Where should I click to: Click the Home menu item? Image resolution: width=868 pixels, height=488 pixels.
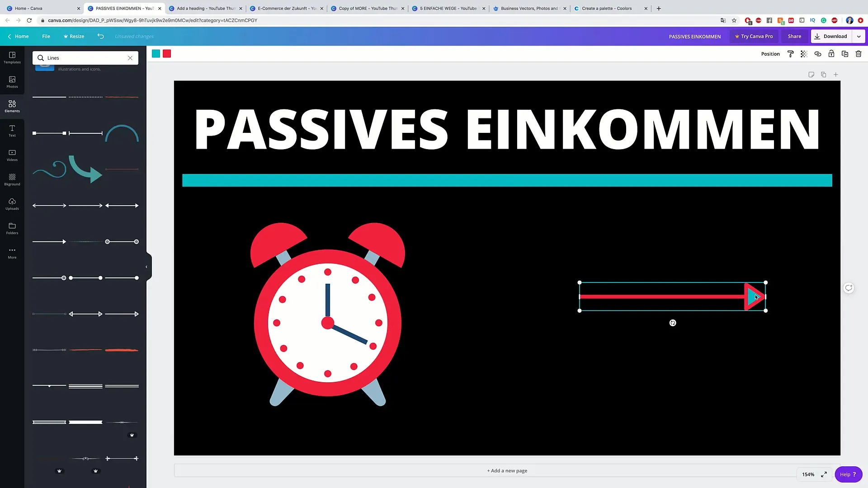[x=21, y=36]
